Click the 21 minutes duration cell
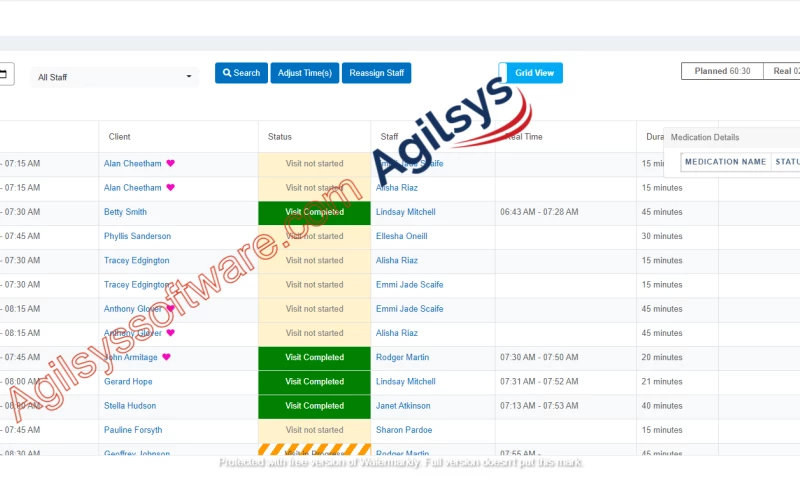 [662, 382]
